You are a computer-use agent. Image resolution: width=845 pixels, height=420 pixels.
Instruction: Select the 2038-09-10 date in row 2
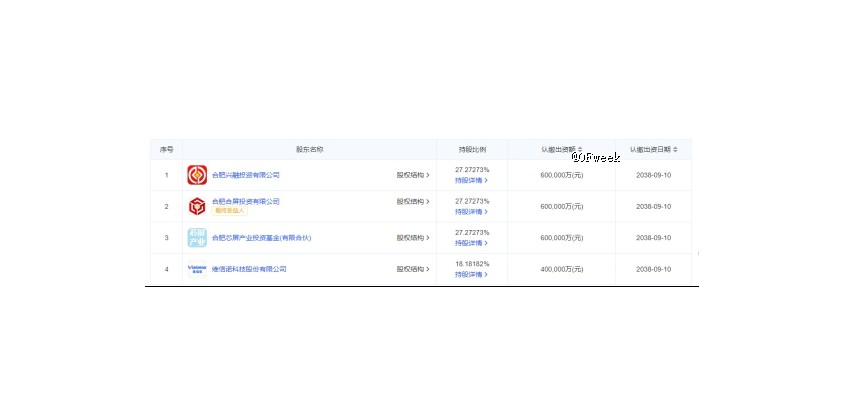tap(653, 206)
